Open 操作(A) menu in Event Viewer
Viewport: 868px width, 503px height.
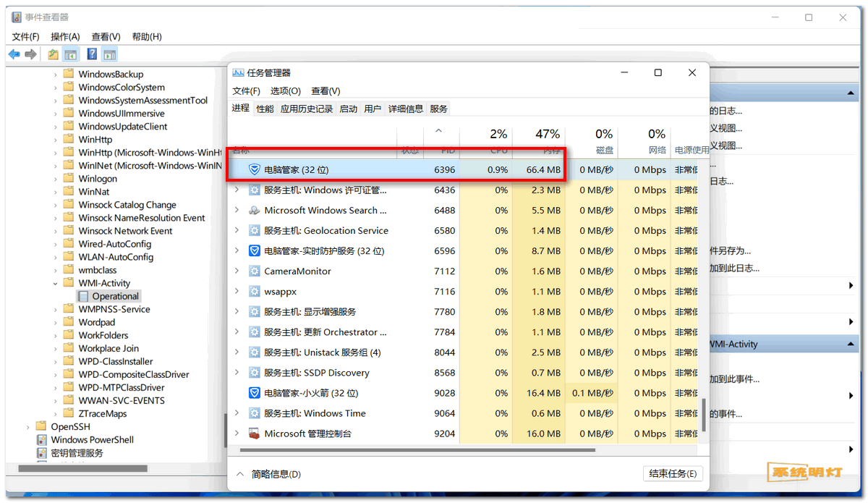[65, 37]
